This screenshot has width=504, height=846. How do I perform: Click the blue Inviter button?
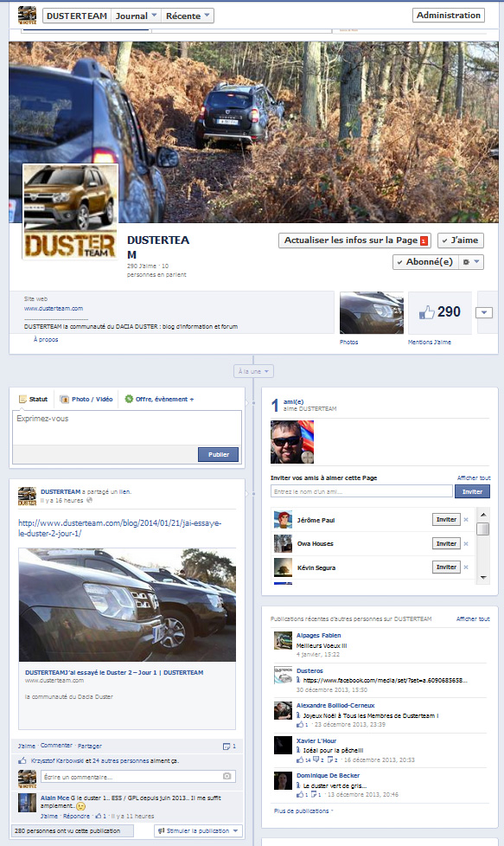tap(472, 491)
